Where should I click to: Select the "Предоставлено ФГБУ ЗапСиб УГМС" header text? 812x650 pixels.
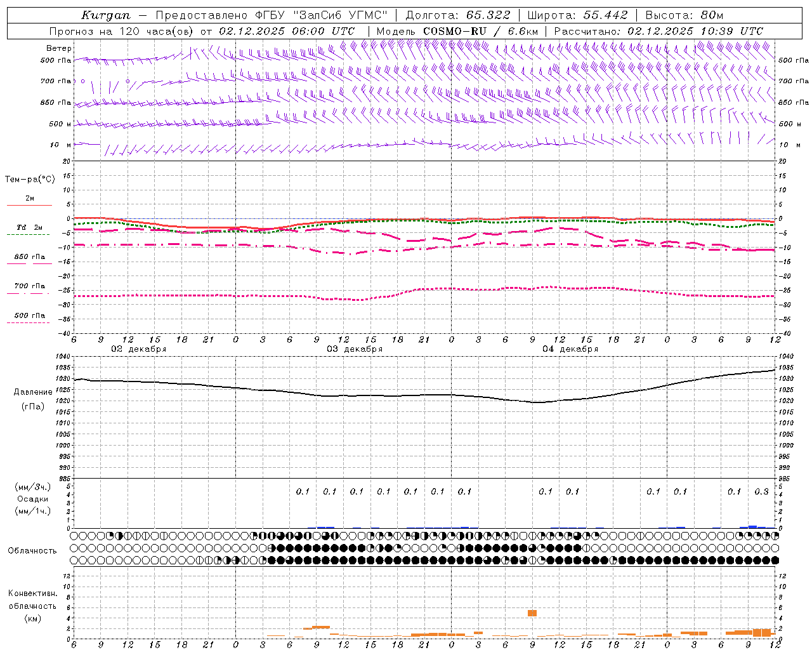point(272,15)
